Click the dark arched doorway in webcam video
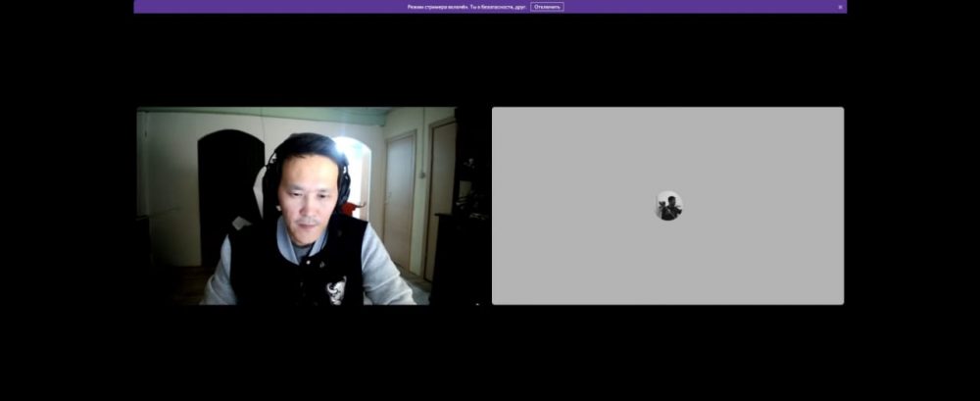Image resolution: width=980 pixels, height=401 pixels. tap(227, 186)
